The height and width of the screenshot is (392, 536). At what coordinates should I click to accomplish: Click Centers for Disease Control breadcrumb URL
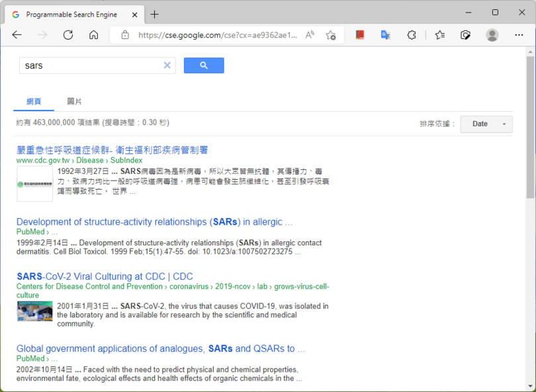coord(173,291)
